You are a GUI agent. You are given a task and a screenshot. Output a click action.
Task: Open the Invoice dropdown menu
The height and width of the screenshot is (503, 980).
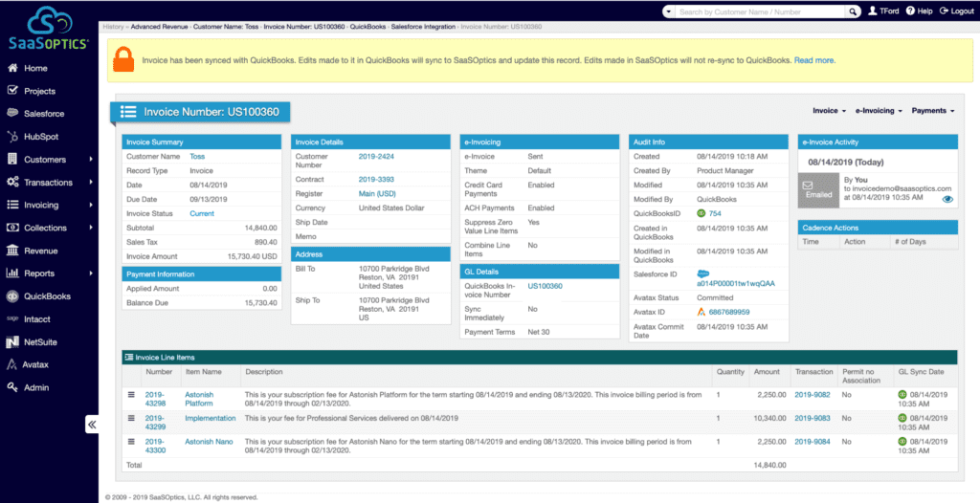[829, 111]
